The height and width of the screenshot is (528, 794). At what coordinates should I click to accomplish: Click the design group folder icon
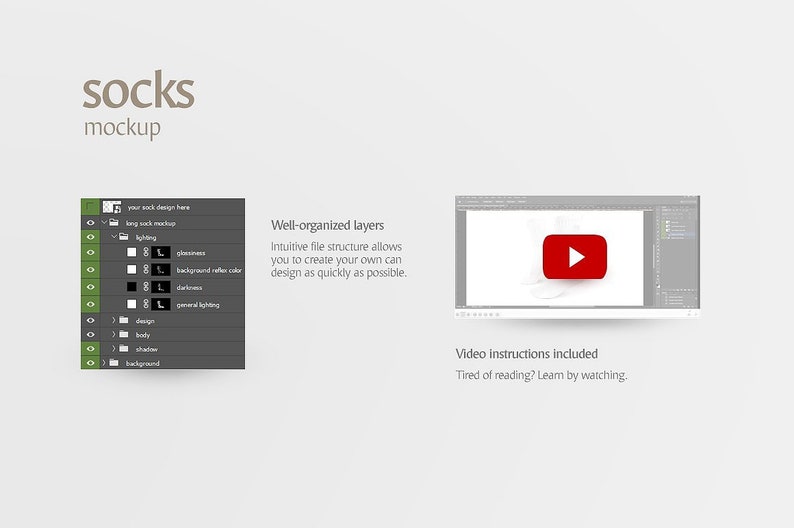pyautogui.click(x=124, y=320)
